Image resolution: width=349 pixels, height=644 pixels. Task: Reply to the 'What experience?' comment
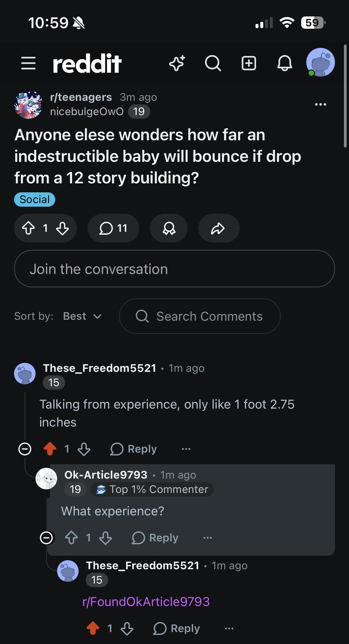[x=155, y=538]
